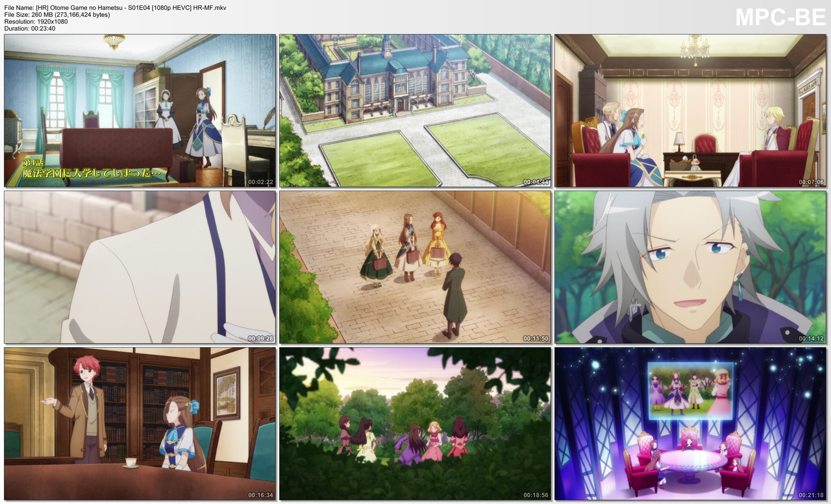
Task: Click the Duration 00:23:40 line
Action: coord(30,29)
